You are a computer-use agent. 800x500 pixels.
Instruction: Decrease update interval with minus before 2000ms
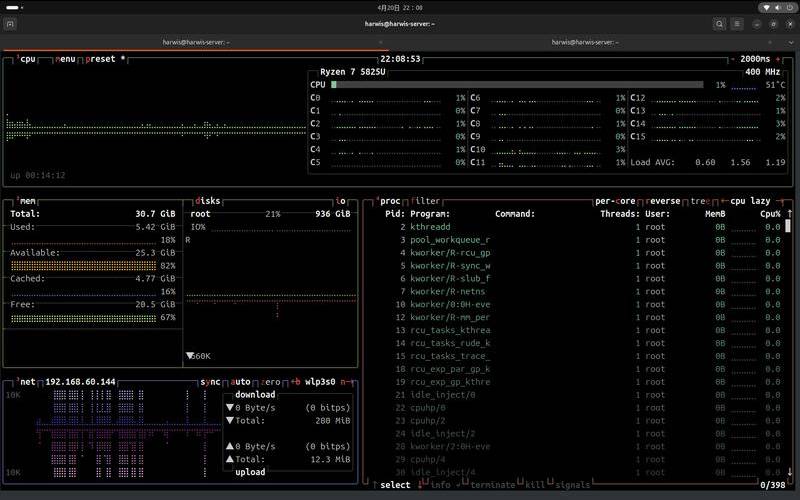733,59
